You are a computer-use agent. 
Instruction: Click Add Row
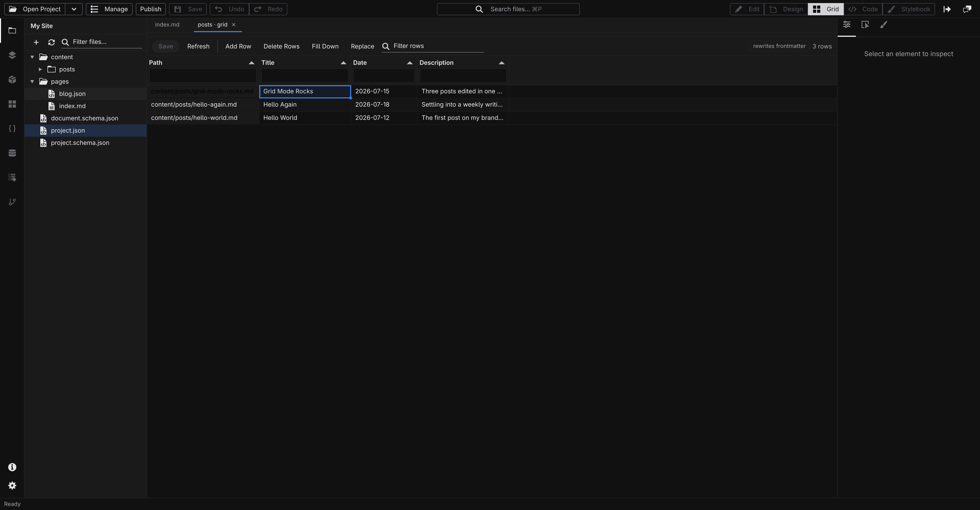(x=238, y=46)
